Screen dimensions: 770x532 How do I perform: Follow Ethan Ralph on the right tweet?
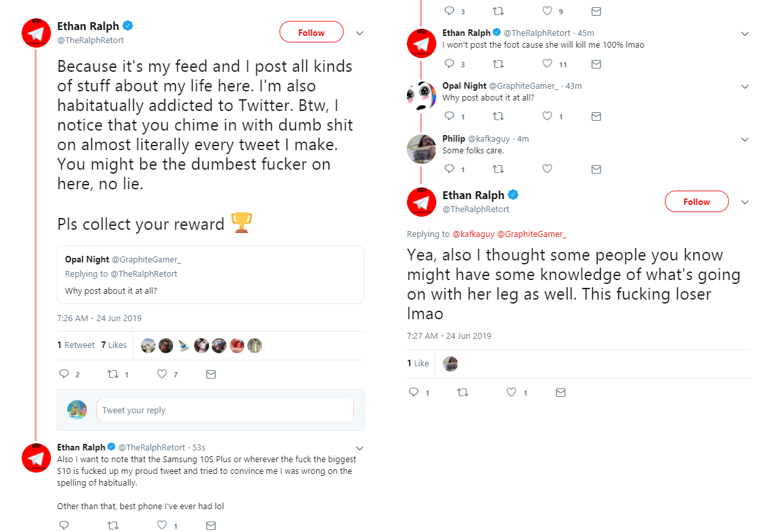point(696,202)
